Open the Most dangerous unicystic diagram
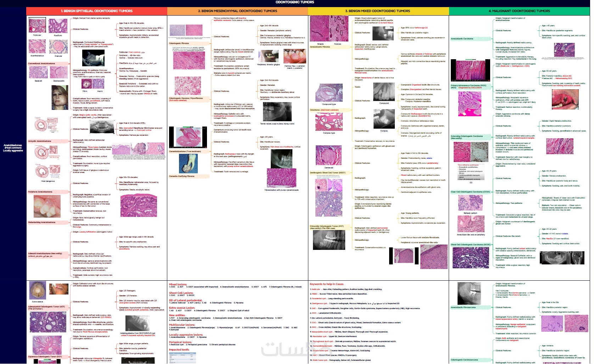Screen dimensions: 594x364 (x=48, y=171)
